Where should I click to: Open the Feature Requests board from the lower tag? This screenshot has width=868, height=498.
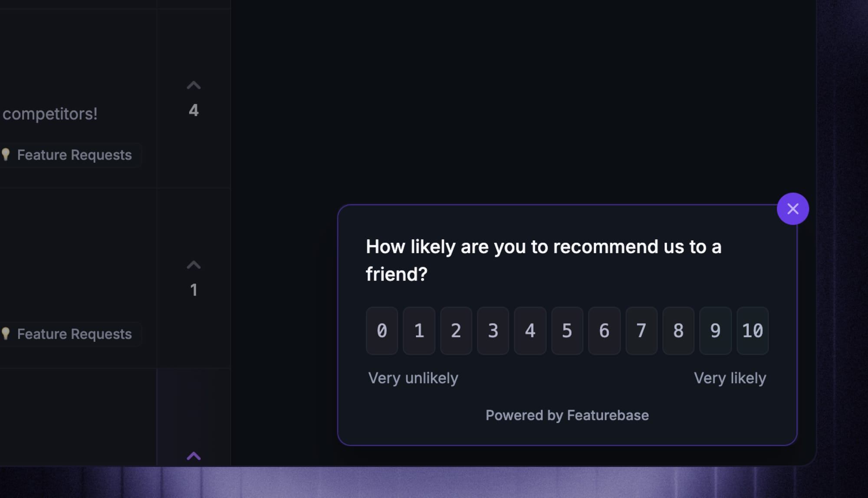pos(75,334)
